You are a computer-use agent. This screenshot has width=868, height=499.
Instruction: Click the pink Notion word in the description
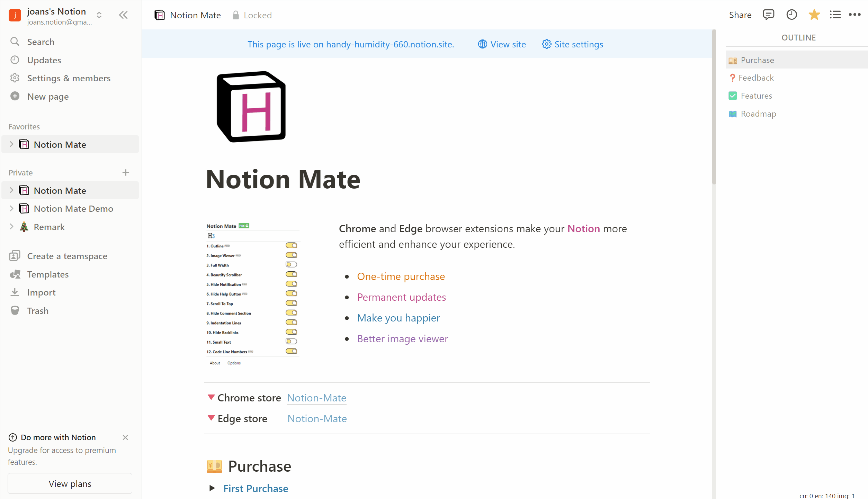[583, 228]
